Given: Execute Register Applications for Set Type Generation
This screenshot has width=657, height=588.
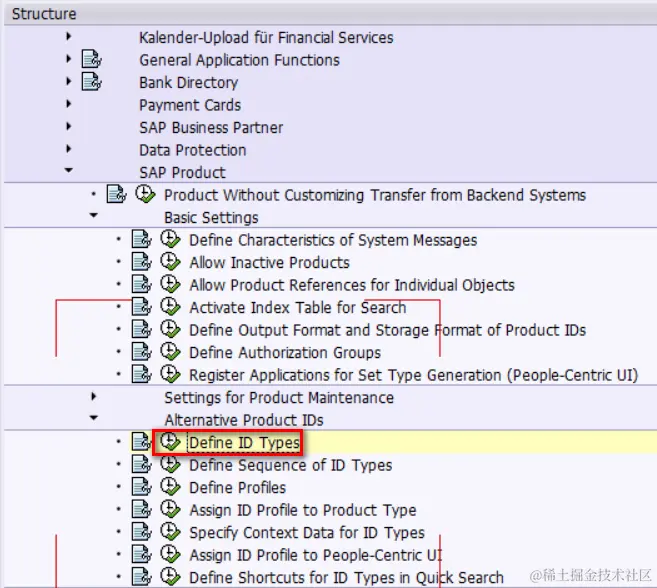Looking at the screenshot, I should pyautogui.click(x=170, y=374).
